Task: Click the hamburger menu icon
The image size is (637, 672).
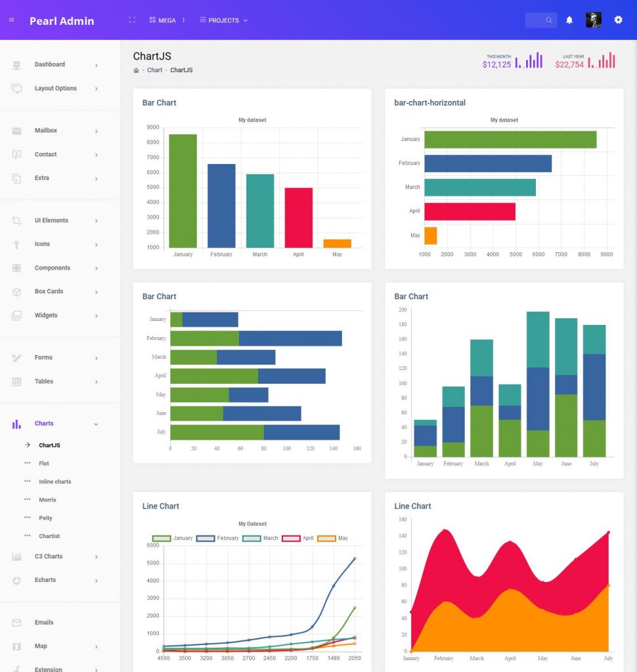Action: point(11,20)
